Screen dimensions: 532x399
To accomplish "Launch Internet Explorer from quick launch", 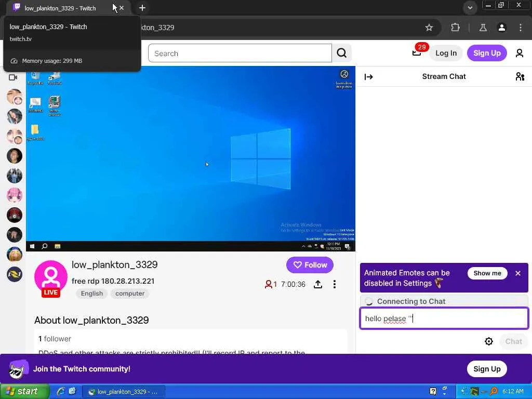I will [x=61, y=392].
